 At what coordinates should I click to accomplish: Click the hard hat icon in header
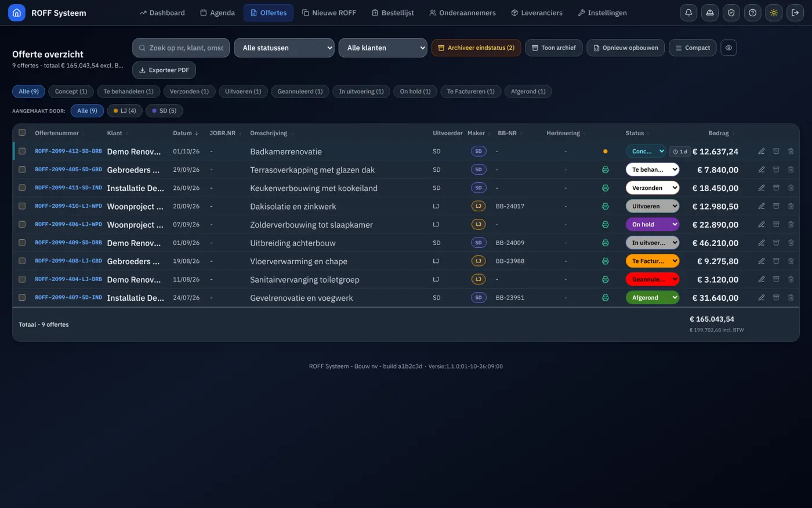click(x=710, y=13)
